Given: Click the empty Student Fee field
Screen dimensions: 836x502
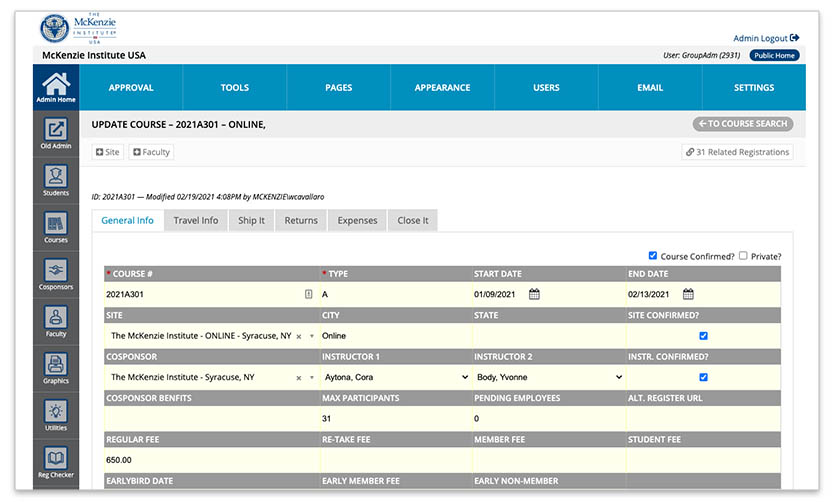Looking at the screenshot, I should tap(704, 460).
